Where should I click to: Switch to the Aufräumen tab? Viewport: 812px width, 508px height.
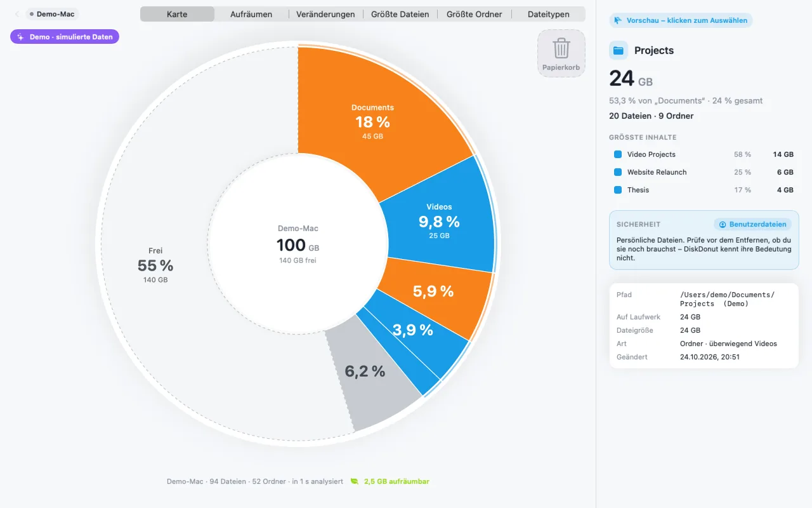pyautogui.click(x=251, y=14)
